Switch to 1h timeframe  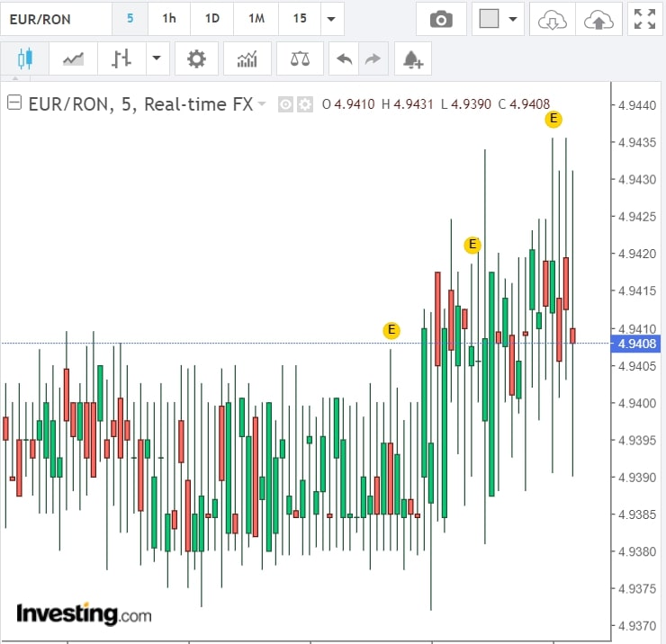click(x=169, y=19)
